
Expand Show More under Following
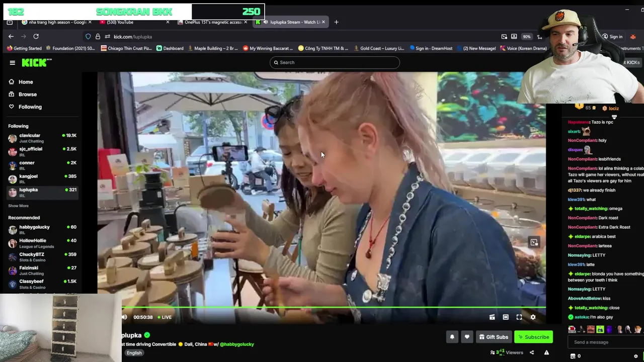coord(18,206)
